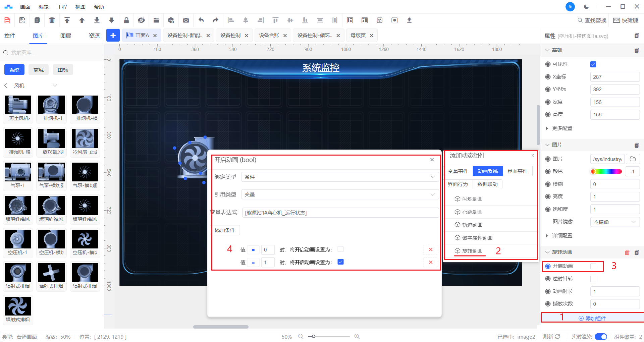Screen dimensions: 644x342
Task: Switch off the 实时渲染 toggle
Action: 600,337
